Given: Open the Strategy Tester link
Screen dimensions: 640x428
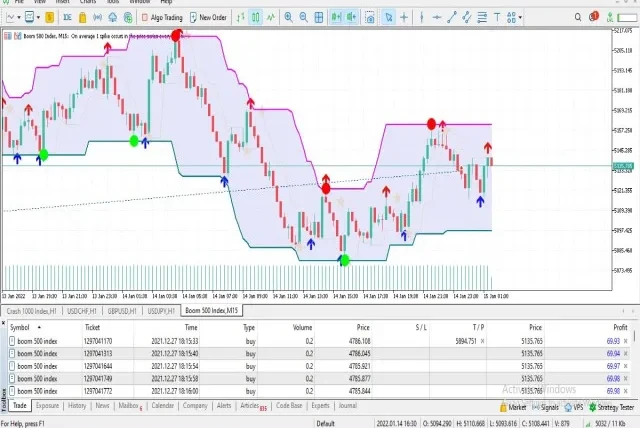Looking at the screenshot, I should click(x=611, y=407).
